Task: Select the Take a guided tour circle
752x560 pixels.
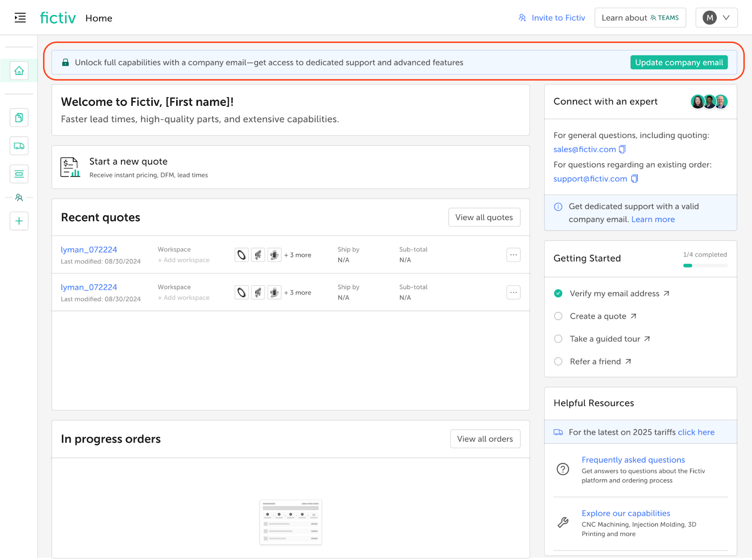Action: coord(558,339)
